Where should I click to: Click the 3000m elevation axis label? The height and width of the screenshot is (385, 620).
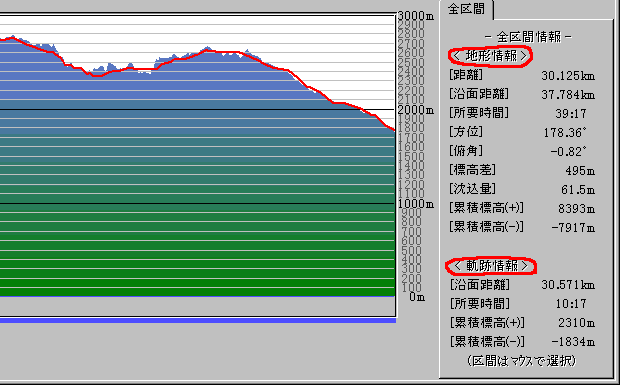[415, 16]
